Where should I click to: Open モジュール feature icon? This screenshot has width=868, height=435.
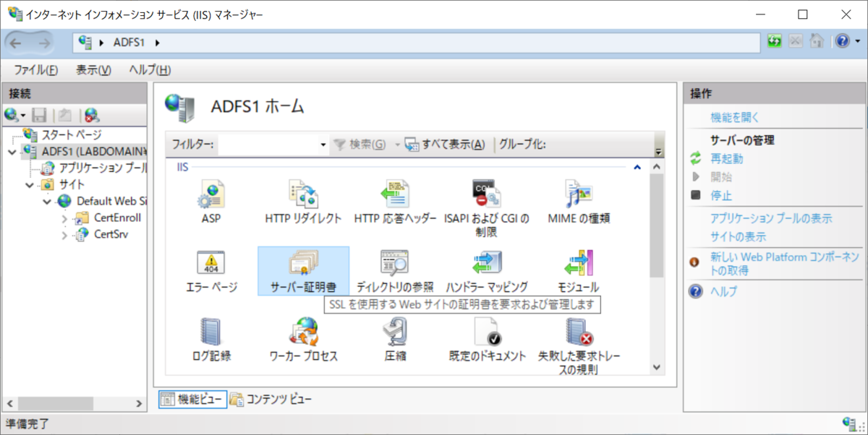[579, 271]
